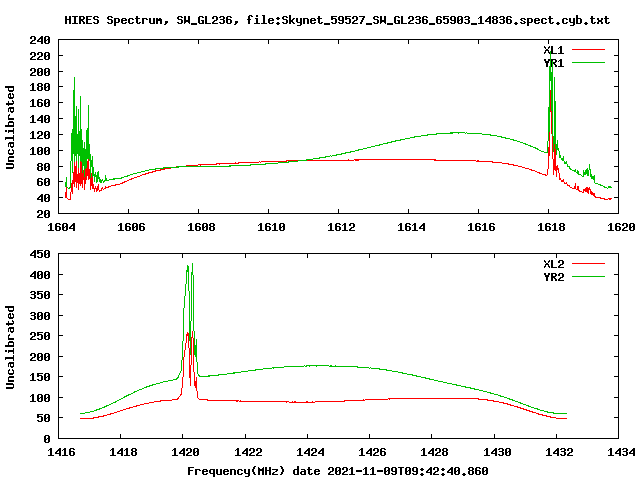Click the 1620 x-axis tick label

tap(621, 227)
